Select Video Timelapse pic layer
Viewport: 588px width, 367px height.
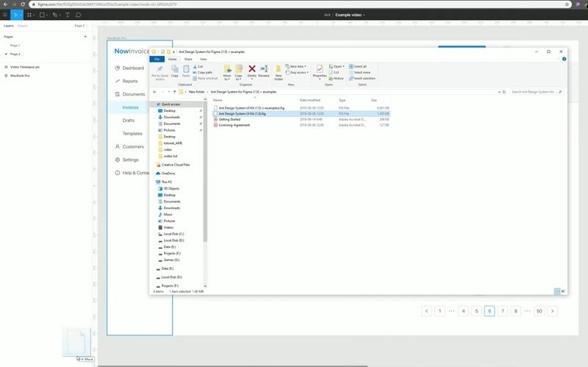[25, 67]
